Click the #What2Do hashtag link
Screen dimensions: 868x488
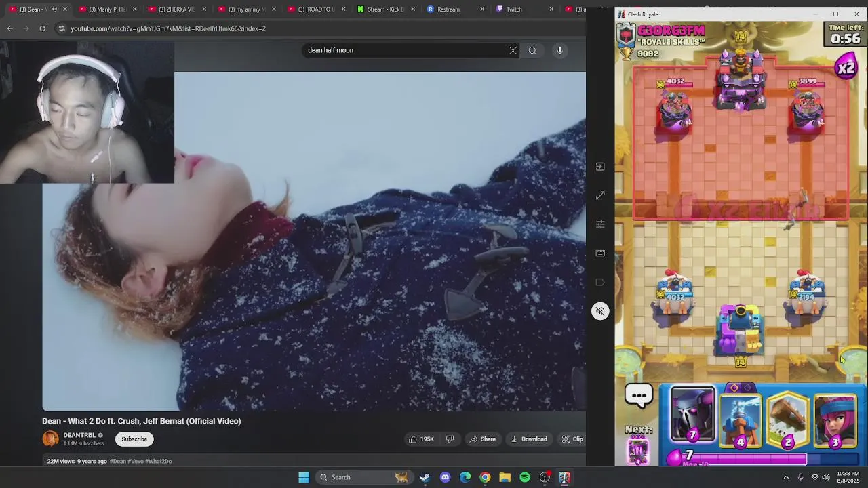[x=158, y=461]
